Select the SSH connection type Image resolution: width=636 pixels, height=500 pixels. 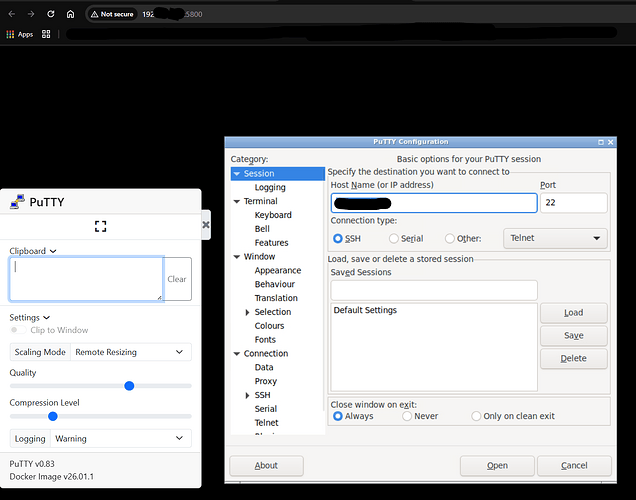[338, 238]
